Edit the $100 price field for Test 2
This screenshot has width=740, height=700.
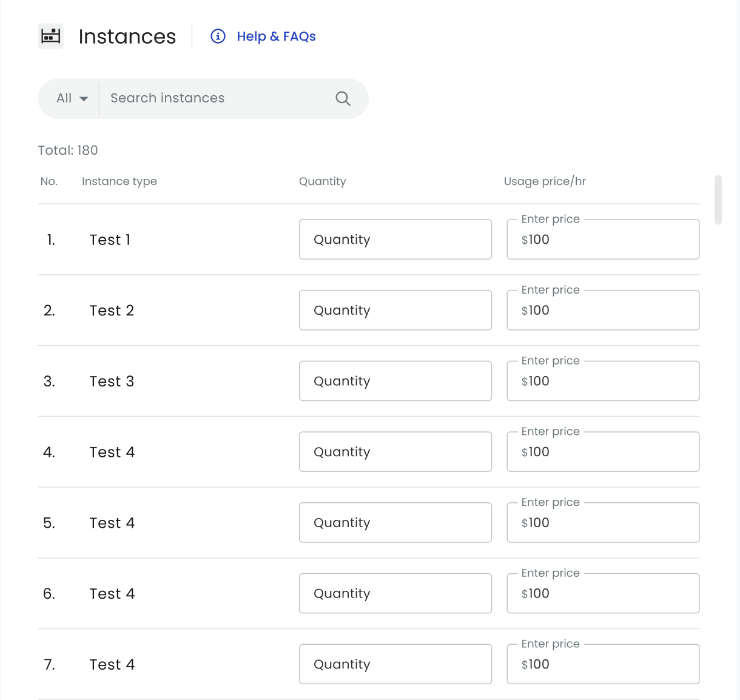602,311
